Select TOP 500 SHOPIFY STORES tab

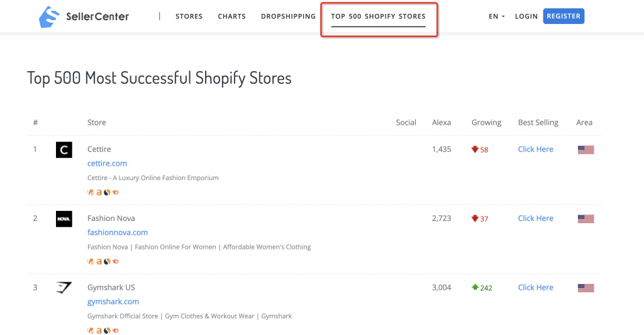[x=378, y=16]
